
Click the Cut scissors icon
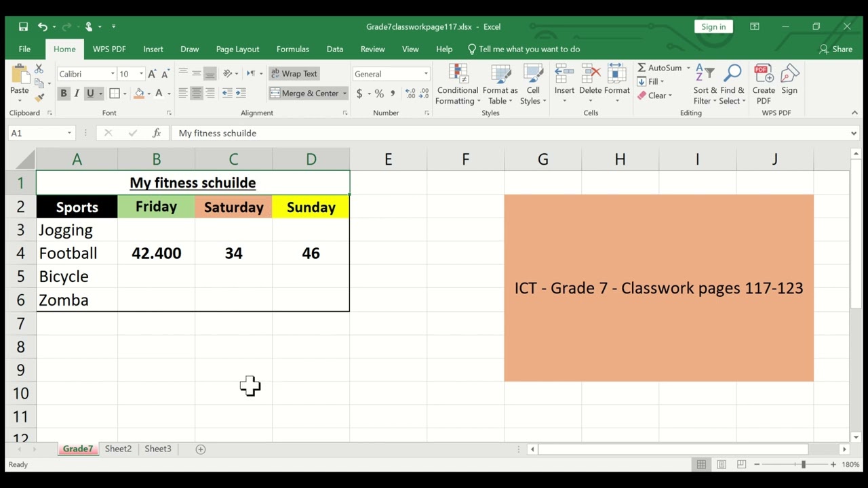tap(39, 69)
